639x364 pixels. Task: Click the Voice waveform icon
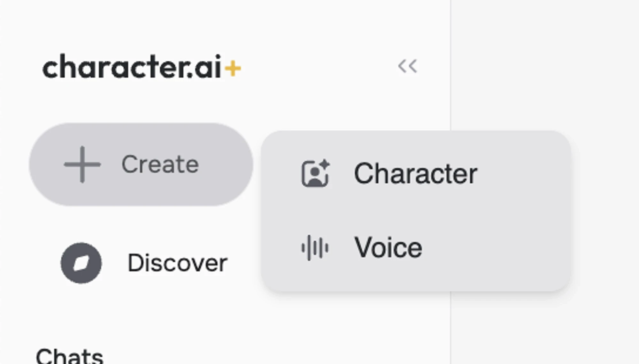pyautogui.click(x=315, y=248)
